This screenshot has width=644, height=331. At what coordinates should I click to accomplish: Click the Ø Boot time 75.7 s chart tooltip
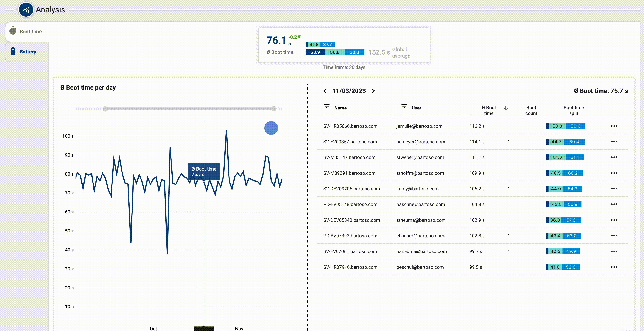(x=204, y=172)
